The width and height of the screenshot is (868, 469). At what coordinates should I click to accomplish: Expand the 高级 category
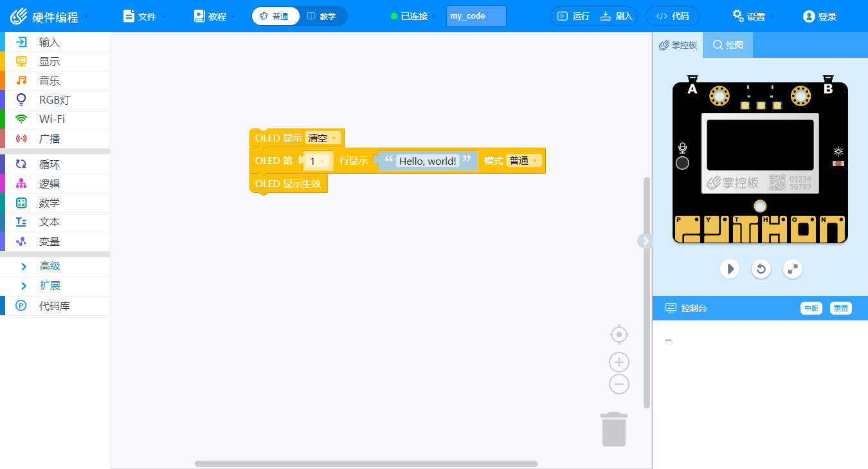[x=55, y=266]
